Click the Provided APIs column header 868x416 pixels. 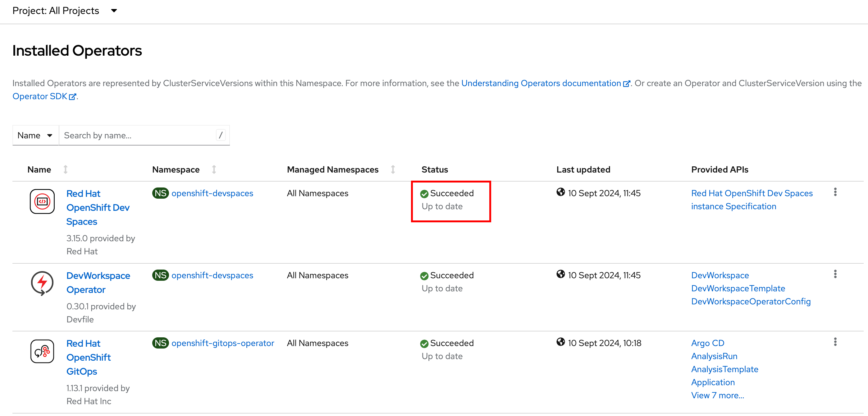tap(720, 169)
